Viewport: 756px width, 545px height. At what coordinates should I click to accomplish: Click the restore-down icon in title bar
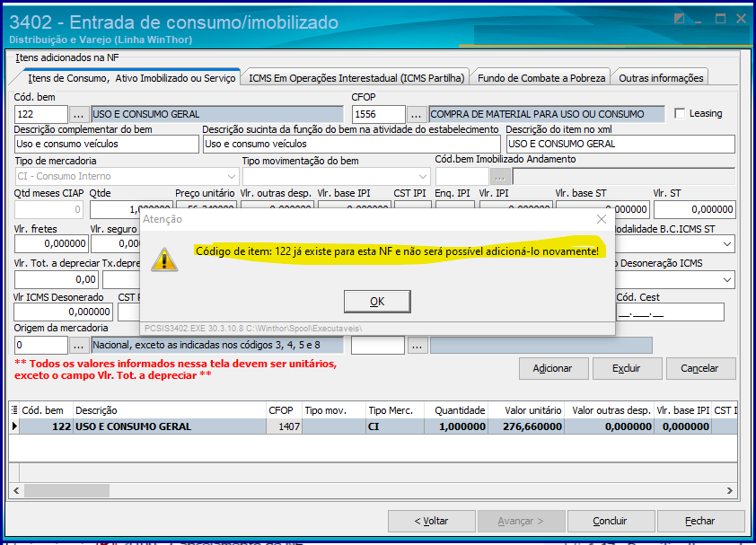click(x=679, y=18)
